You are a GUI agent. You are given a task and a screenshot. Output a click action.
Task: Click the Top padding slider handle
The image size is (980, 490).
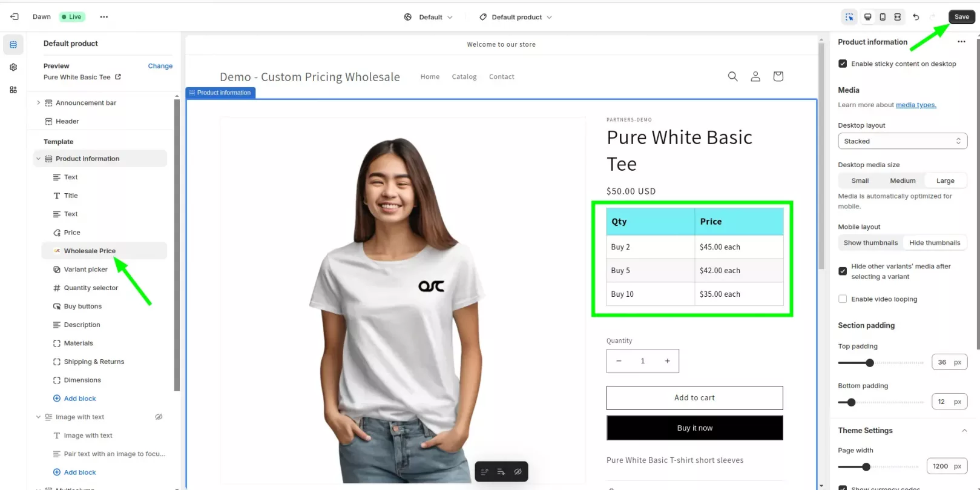870,363
